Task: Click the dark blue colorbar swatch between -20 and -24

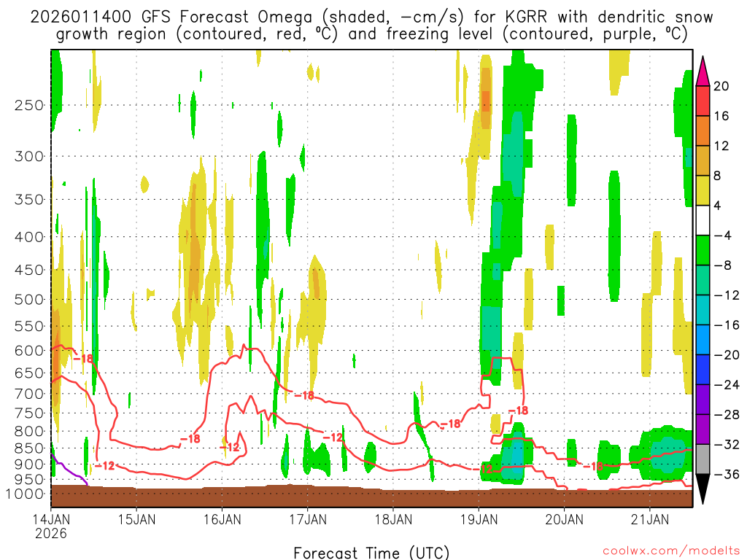Action: click(703, 370)
